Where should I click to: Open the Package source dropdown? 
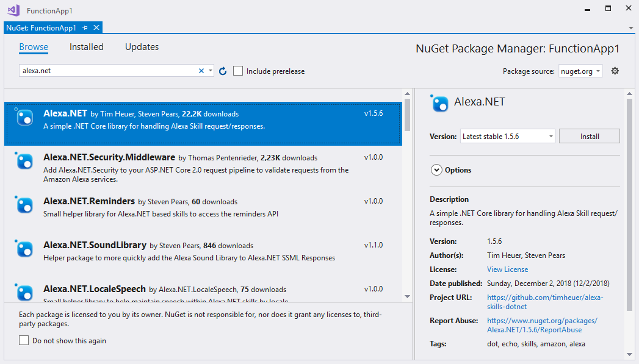point(580,71)
